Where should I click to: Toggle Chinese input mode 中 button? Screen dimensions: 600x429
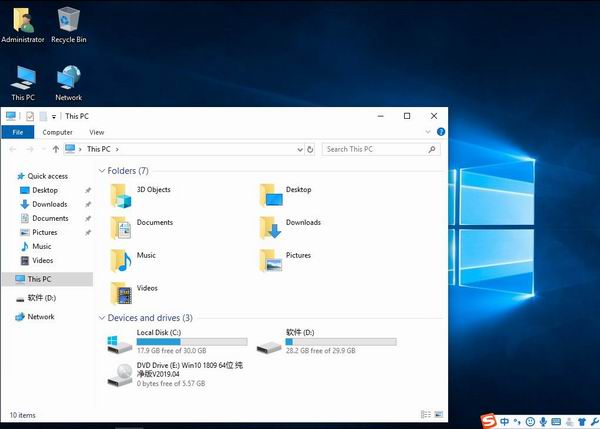click(x=504, y=422)
